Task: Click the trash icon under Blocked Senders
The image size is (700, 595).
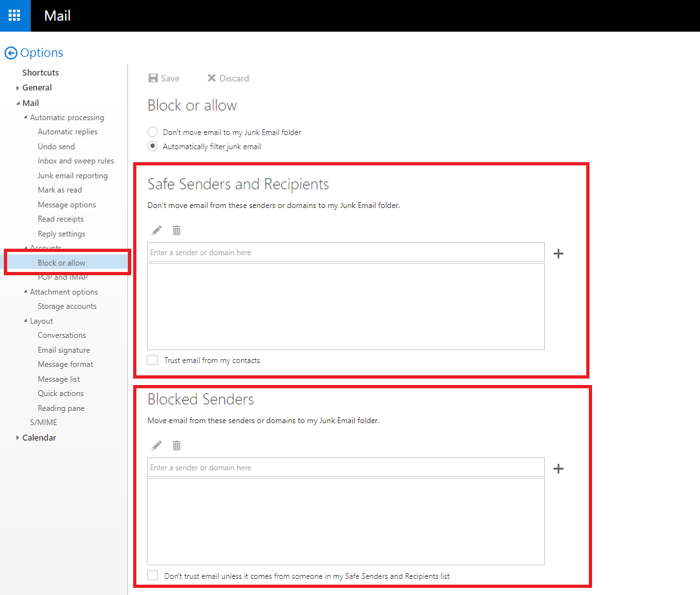Action: point(176,446)
